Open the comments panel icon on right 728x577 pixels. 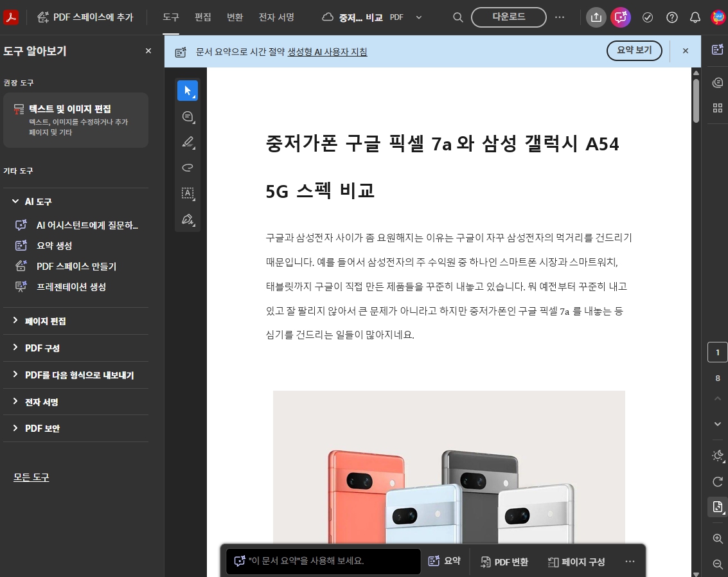click(718, 83)
